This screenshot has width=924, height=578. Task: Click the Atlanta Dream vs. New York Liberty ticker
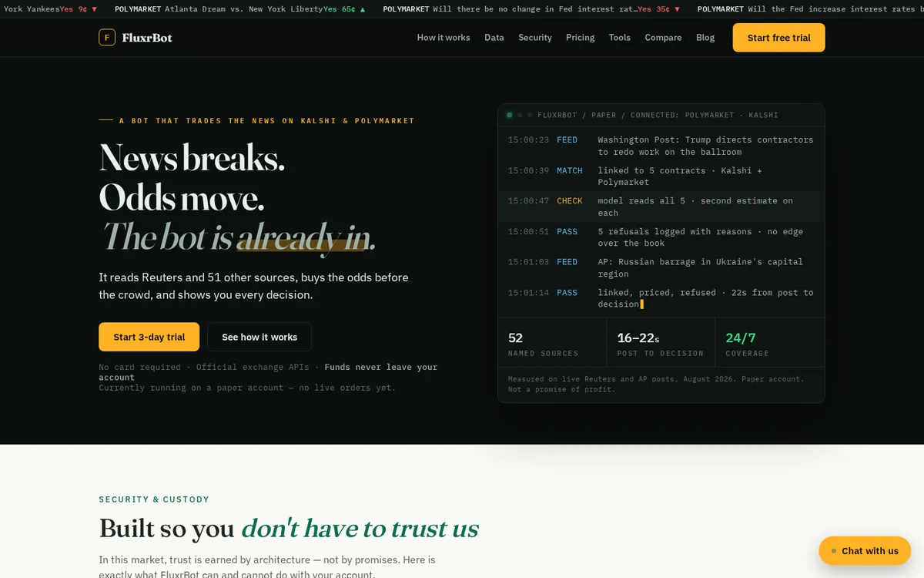[240, 9]
